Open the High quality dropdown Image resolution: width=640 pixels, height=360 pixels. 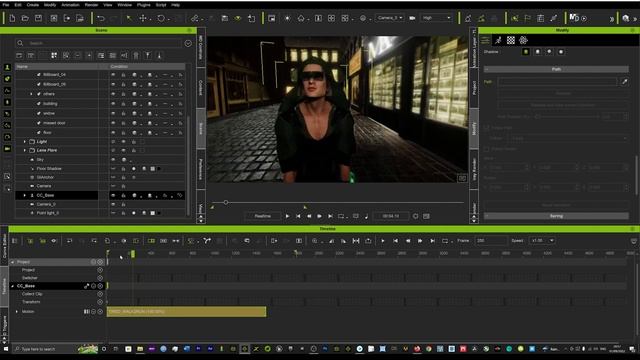click(x=436, y=18)
